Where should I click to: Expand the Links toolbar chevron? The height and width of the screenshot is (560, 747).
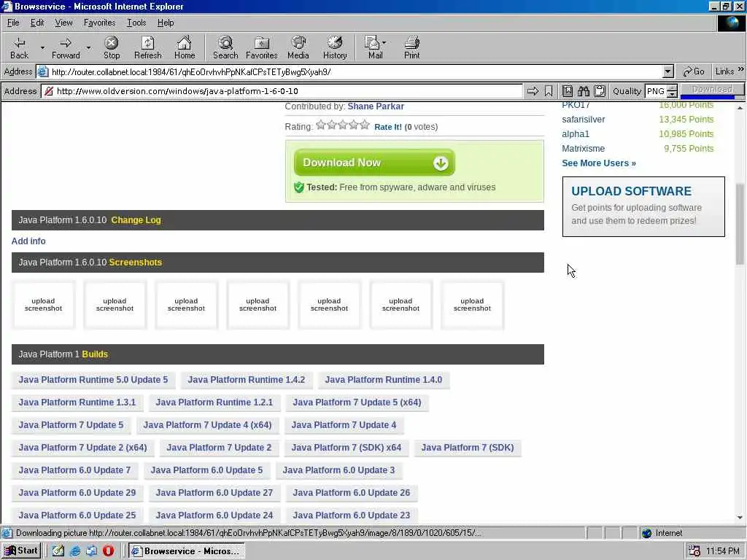point(741,69)
